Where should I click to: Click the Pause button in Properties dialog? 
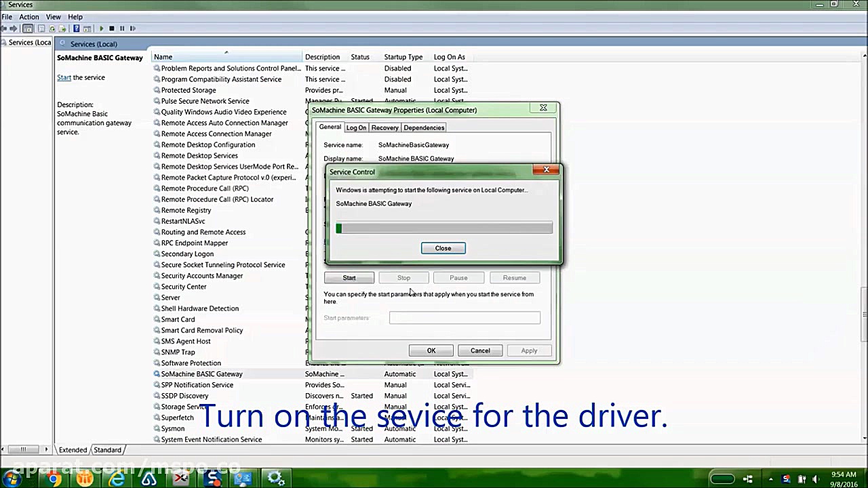(x=458, y=278)
